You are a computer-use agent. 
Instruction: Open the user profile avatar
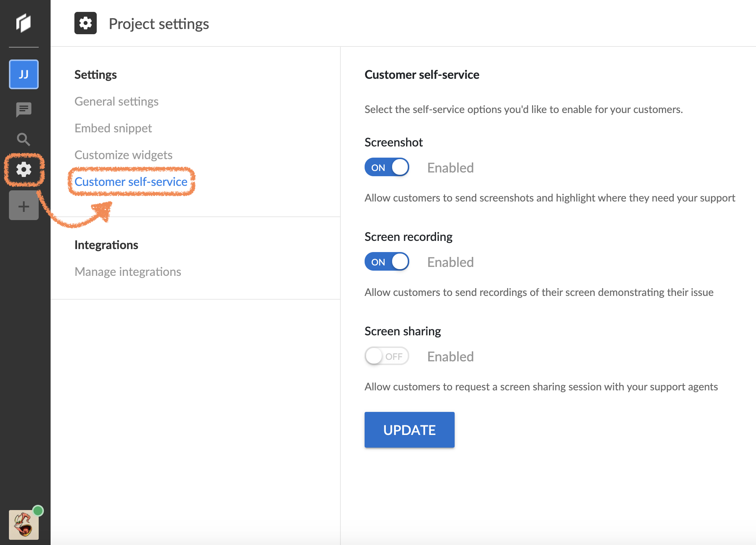23,525
